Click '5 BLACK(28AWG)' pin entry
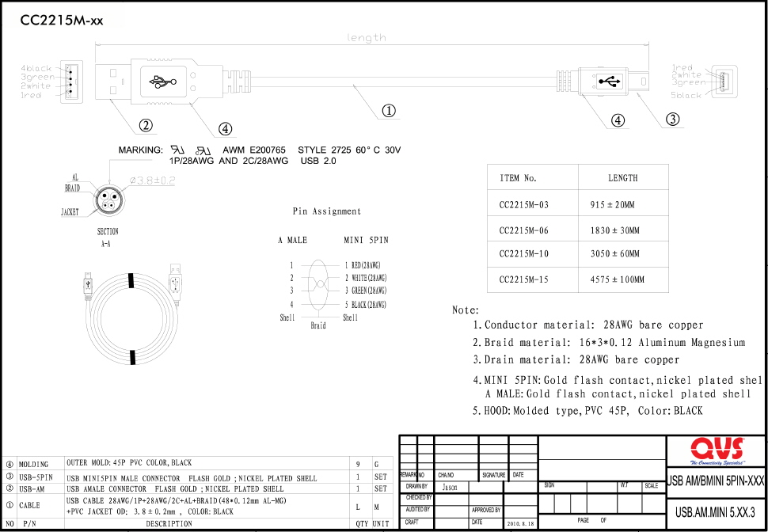 [365, 305]
